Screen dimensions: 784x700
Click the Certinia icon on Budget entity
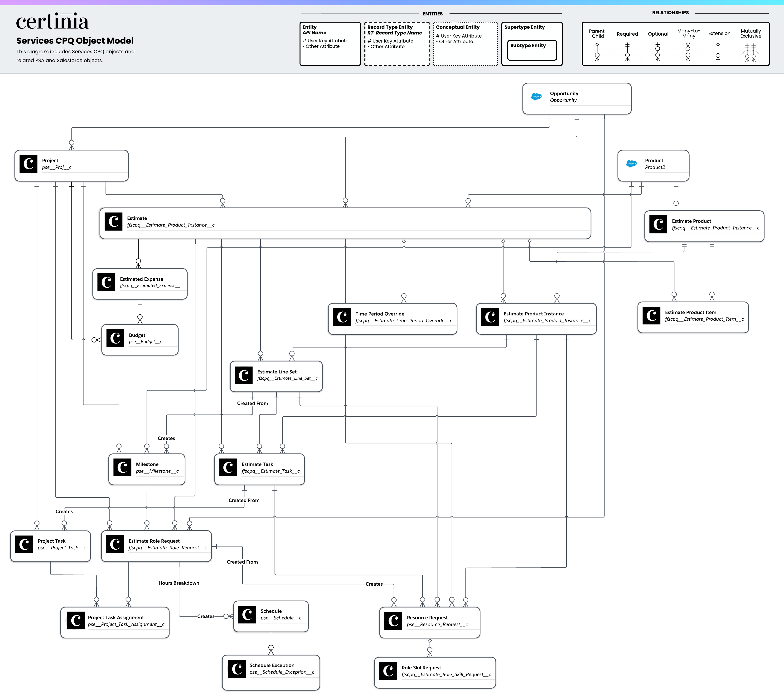click(x=115, y=338)
